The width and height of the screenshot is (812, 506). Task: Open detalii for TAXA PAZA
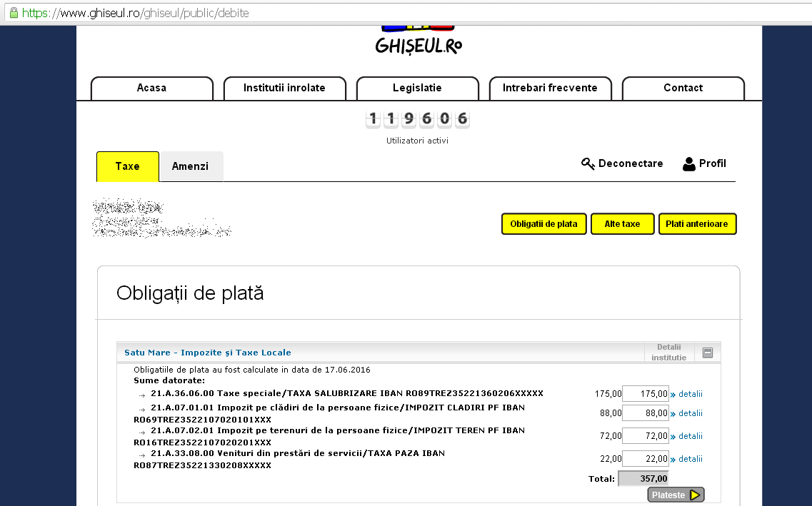691,459
